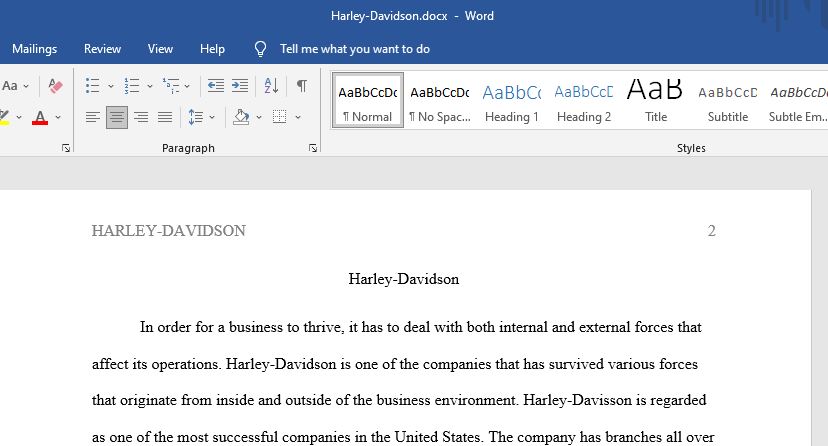
Task: Click the lightbulb Tell me icon
Action: (x=260, y=49)
